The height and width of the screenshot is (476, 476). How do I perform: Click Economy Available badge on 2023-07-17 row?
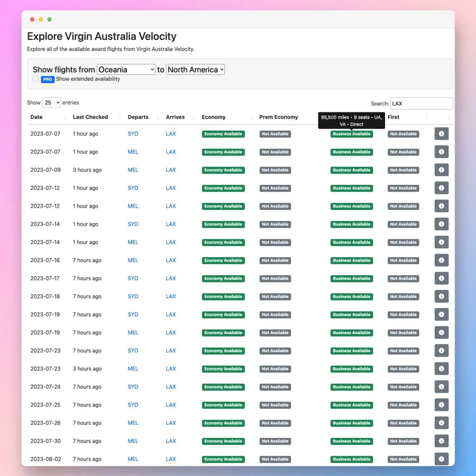coord(223,278)
